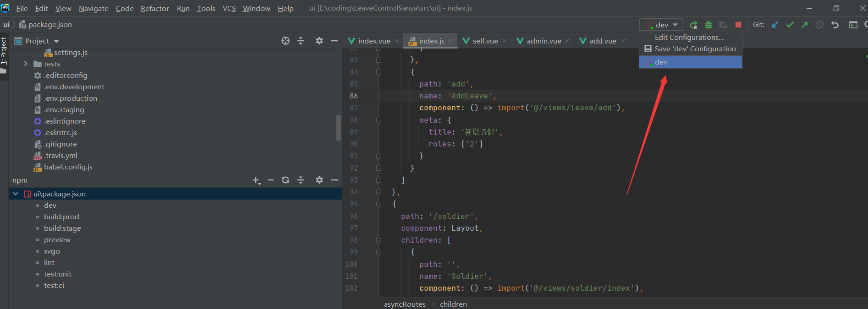Fold the code block at line 88
This screenshot has height=309, width=868.
379,120
